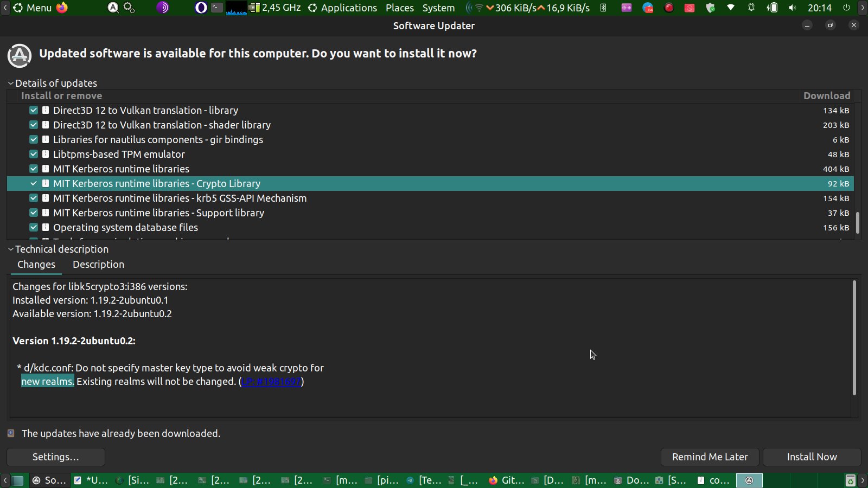Switch to the Description tab
This screenshot has width=868, height=488.
98,265
